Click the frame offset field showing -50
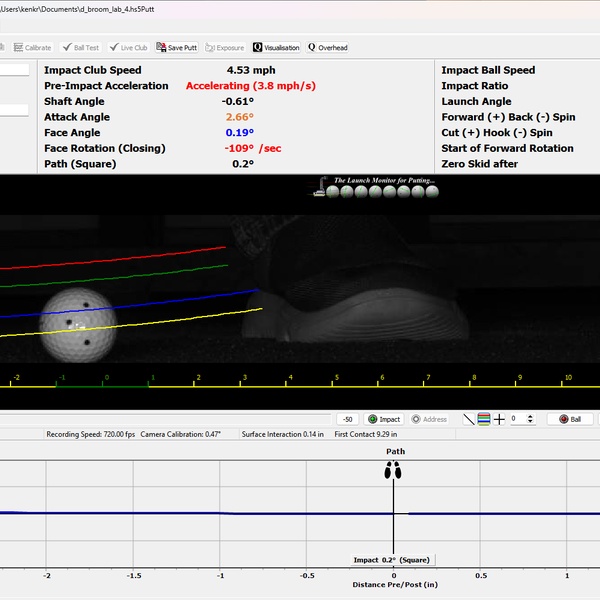 point(347,419)
